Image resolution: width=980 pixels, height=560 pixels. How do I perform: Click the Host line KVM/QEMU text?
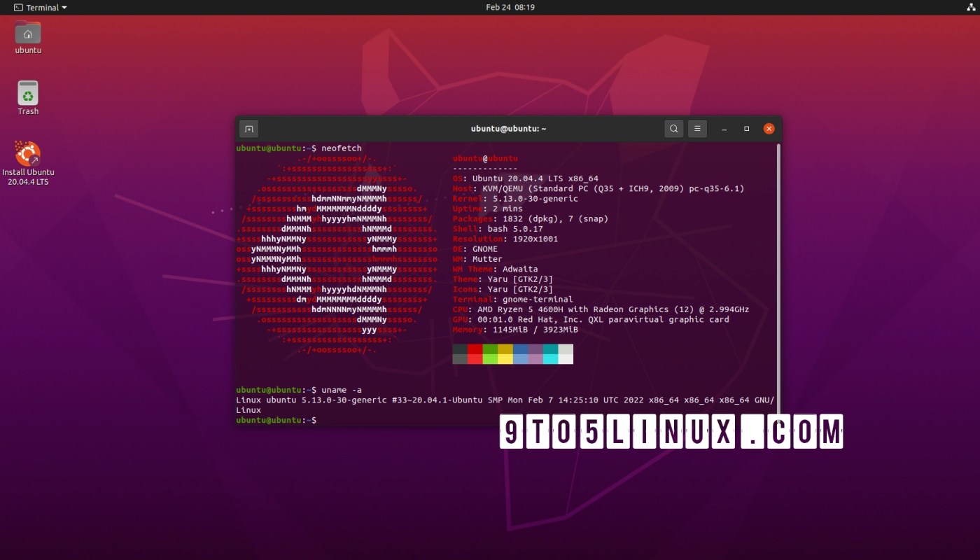click(x=598, y=188)
